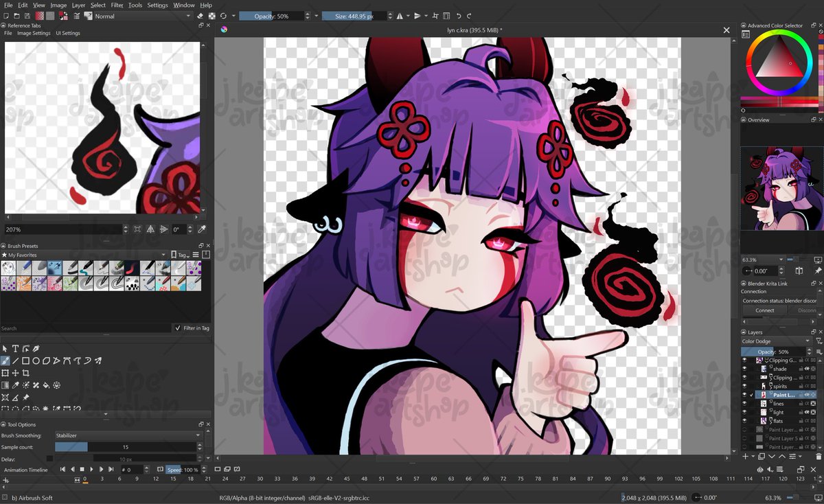Select the Ellipse shape tool

[x=36, y=360]
